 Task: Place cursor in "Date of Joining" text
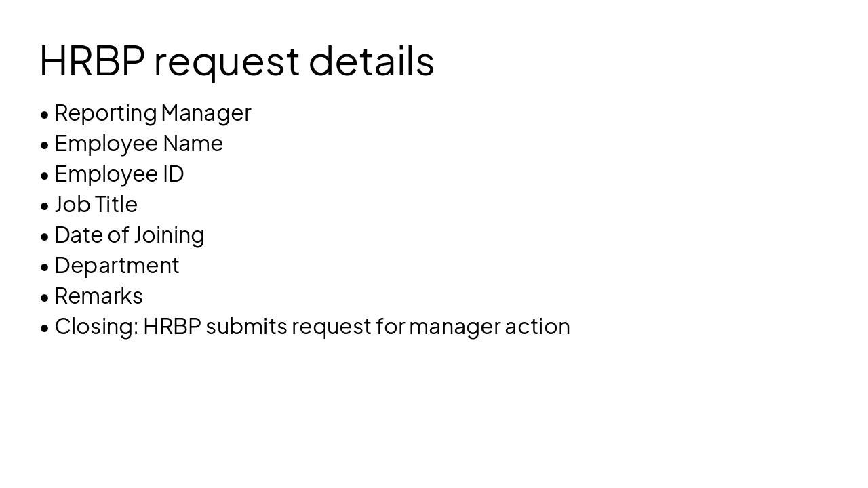tap(129, 235)
